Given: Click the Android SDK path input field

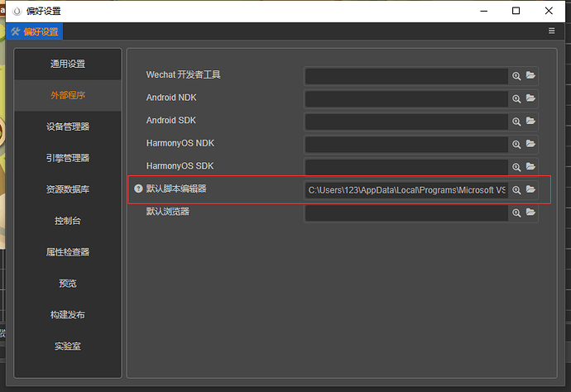Looking at the screenshot, I should pyautogui.click(x=406, y=122).
